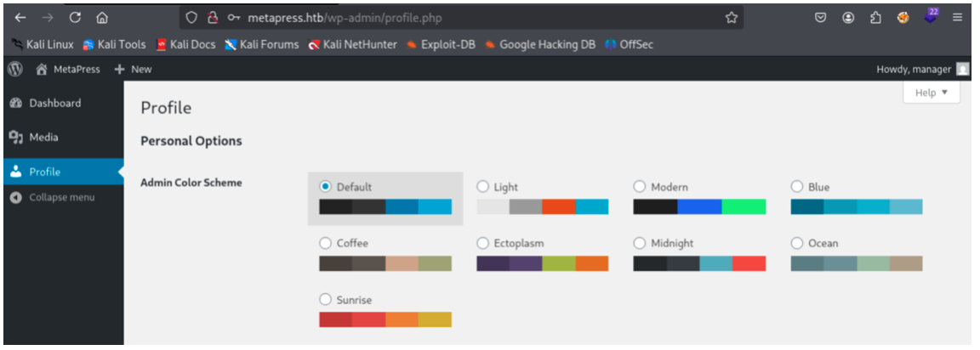The height and width of the screenshot is (350, 980).
Task: Open the Kali Forums bookmark
Action: [262, 44]
